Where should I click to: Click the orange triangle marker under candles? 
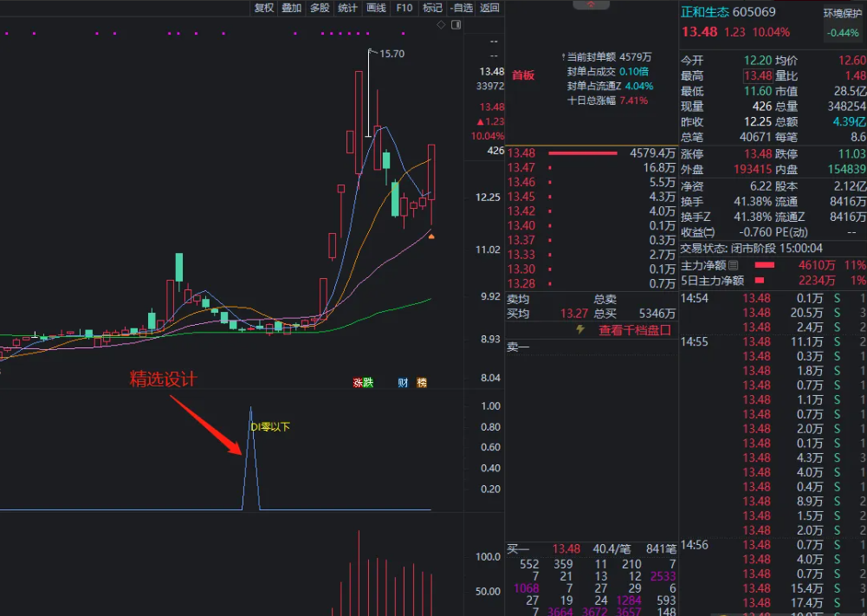pyautogui.click(x=431, y=236)
